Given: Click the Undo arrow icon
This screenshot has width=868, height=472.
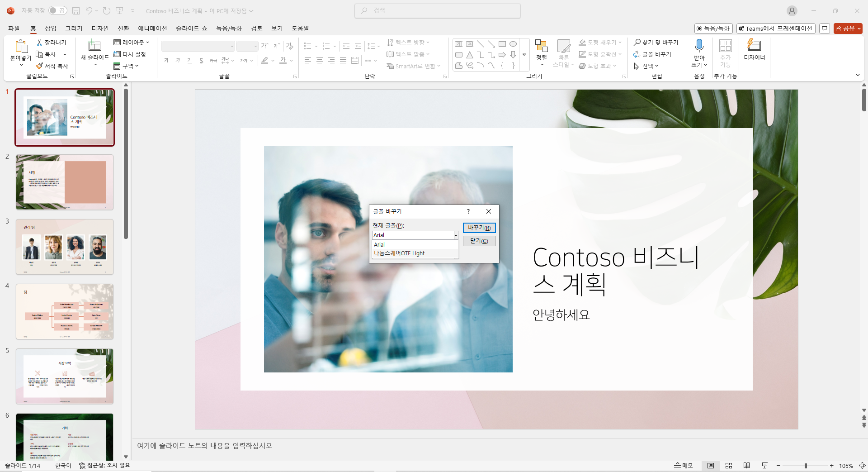Looking at the screenshot, I should [89, 10].
